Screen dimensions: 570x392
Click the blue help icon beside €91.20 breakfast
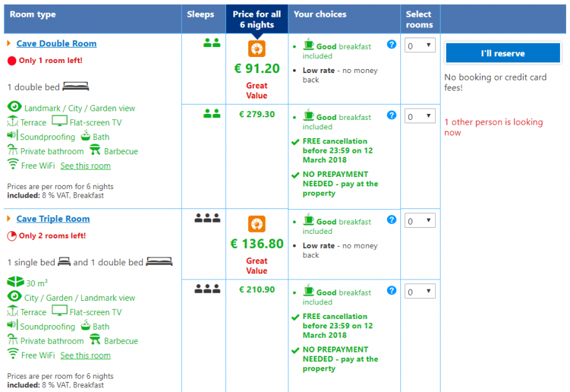click(x=392, y=44)
